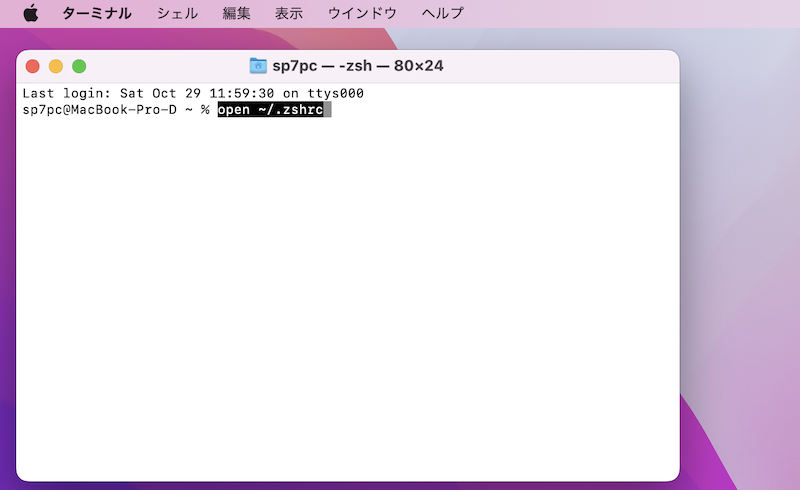Open the ヘルプ menu
The width and height of the screenshot is (800, 490).
point(442,13)
